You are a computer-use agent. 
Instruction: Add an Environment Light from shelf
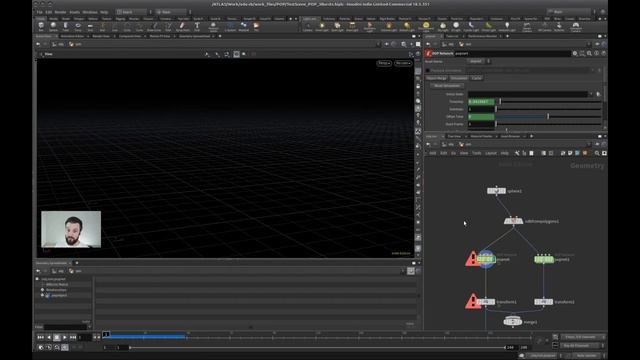click(x=426, y=27)
